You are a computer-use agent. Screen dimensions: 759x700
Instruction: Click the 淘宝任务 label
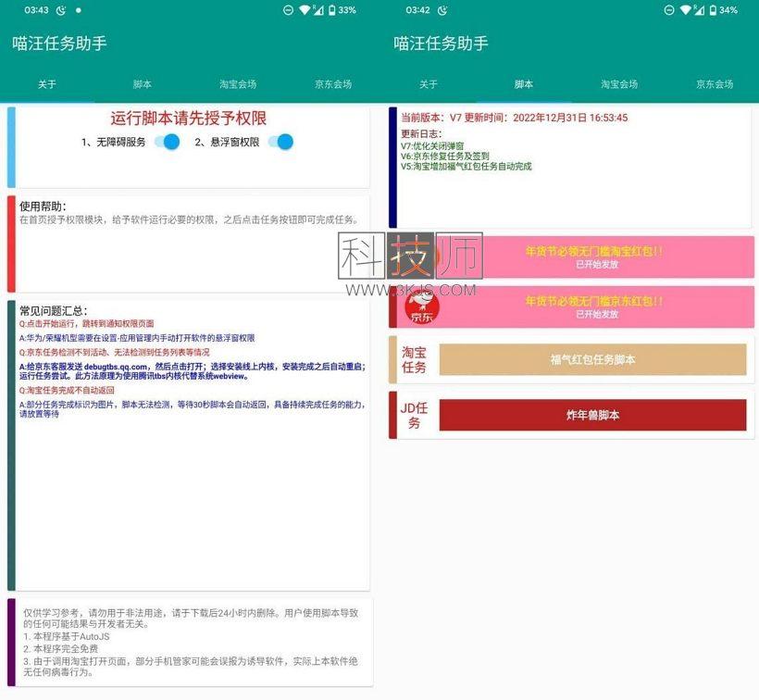(414, 359)
